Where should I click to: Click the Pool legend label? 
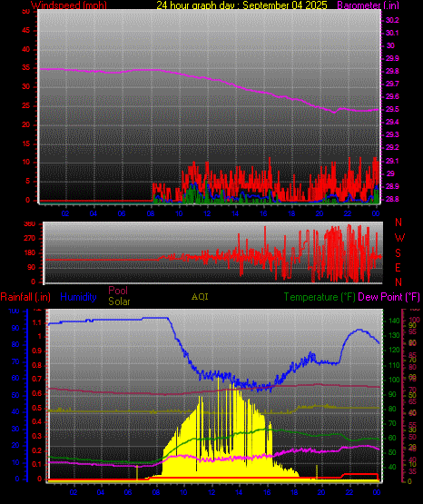118,291
